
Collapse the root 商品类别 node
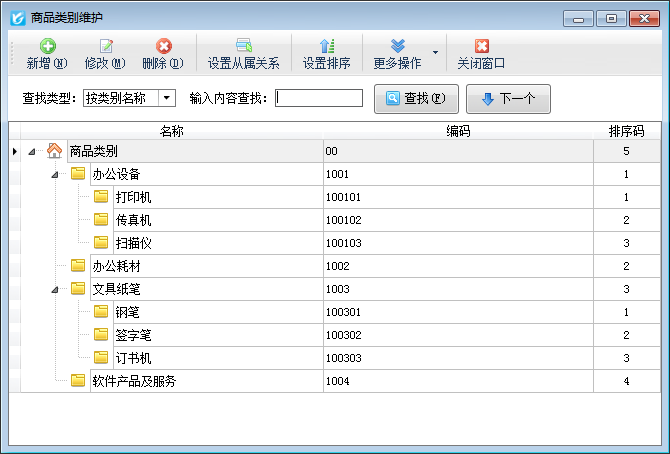(32, 152)
